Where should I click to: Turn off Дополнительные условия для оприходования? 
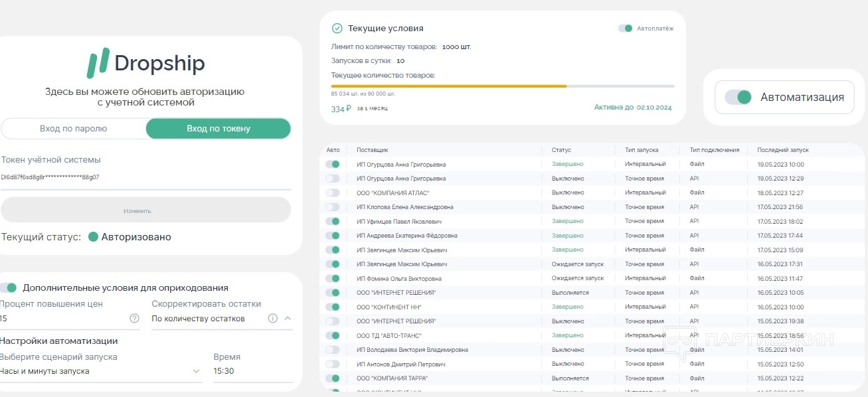[8, 287]
